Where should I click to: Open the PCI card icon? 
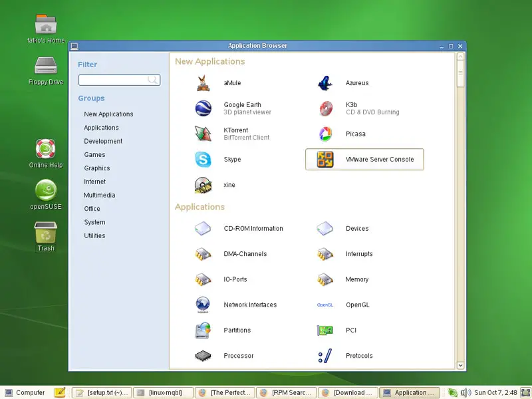(x=325, y=330)
